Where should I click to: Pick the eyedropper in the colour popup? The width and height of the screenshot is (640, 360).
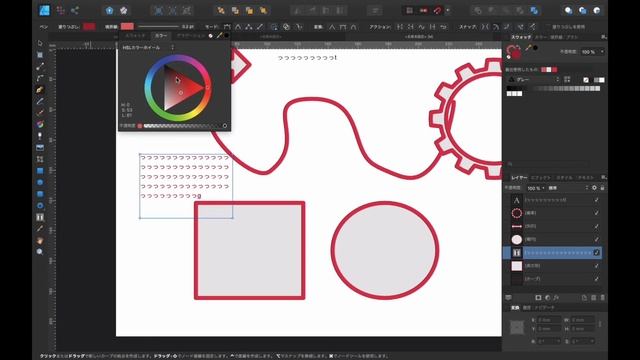(x=220, y=36)
